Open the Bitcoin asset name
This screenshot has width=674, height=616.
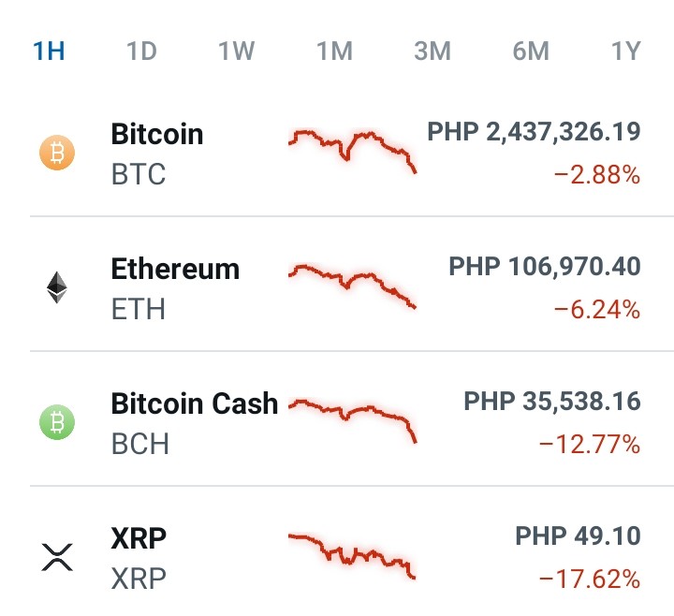(x=157, y=134)
